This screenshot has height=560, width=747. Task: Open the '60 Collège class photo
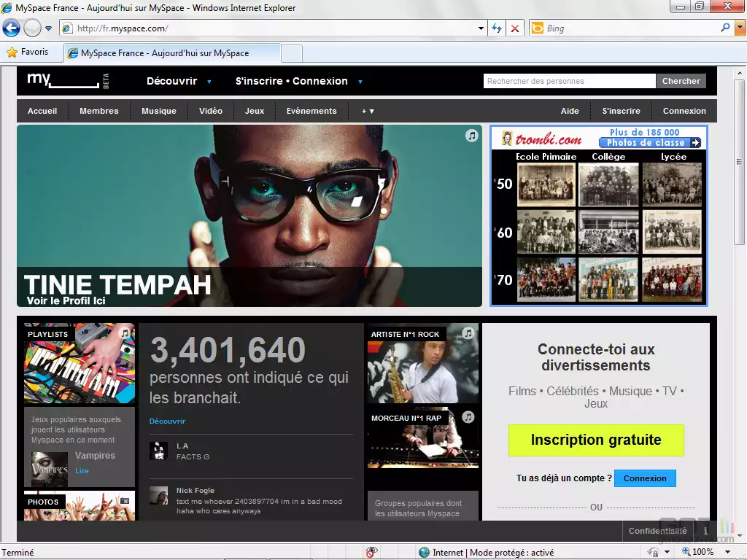608,232
